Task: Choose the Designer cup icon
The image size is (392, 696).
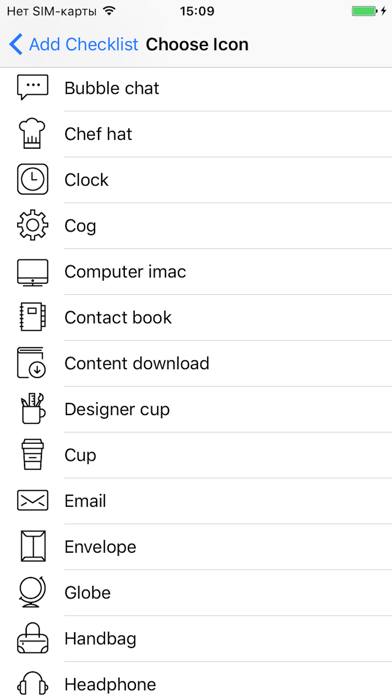Action: coord(33,409)
